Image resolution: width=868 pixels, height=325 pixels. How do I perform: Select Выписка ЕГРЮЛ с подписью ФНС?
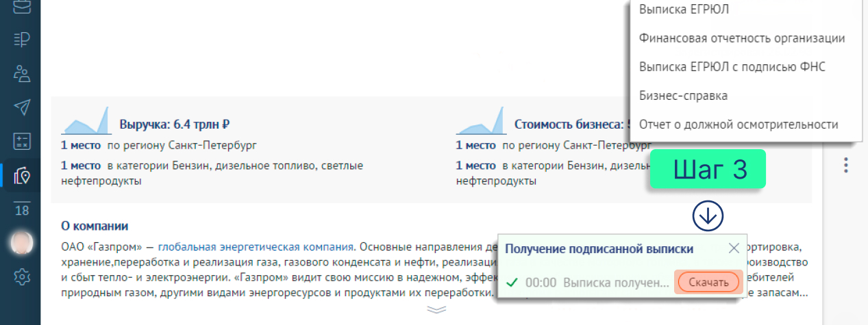[x=732, y=67]
